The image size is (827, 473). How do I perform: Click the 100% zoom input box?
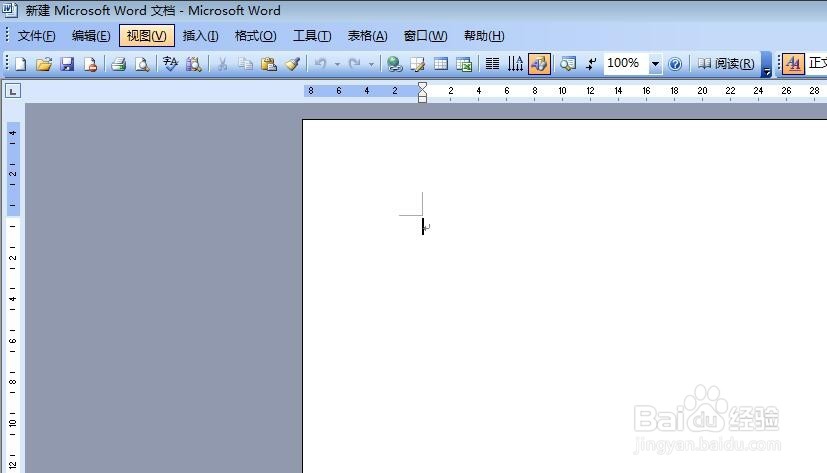pos(626,64)
